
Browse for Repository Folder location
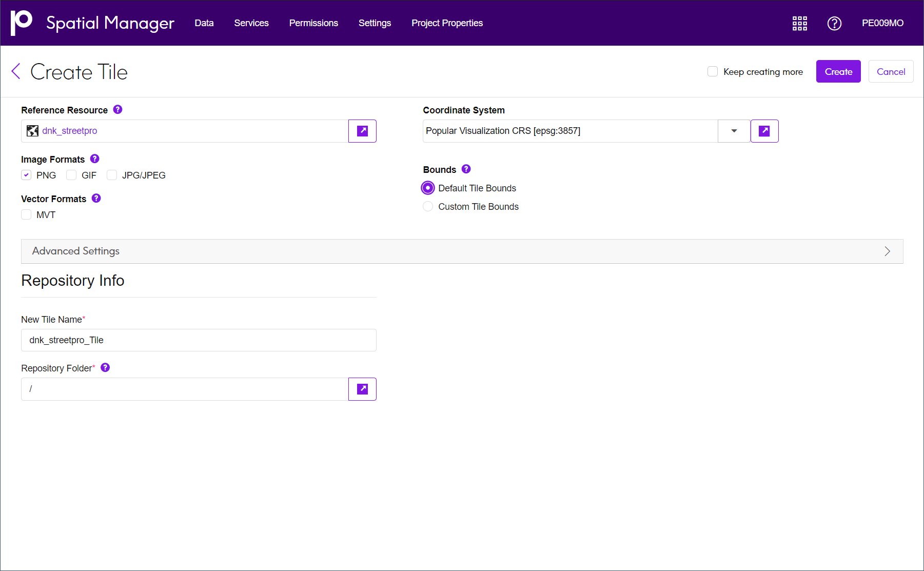coord(362,389)
